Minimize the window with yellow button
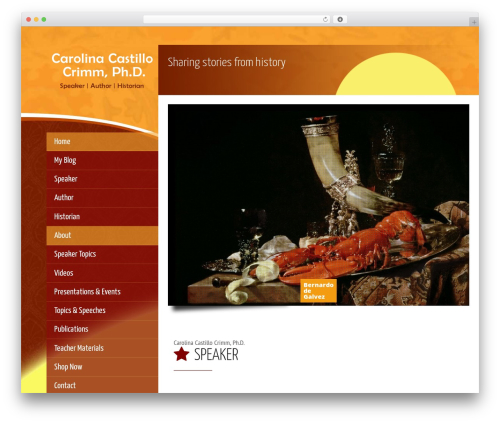Image resolution: width=500 pixels, height=423 pixels. 36,20
